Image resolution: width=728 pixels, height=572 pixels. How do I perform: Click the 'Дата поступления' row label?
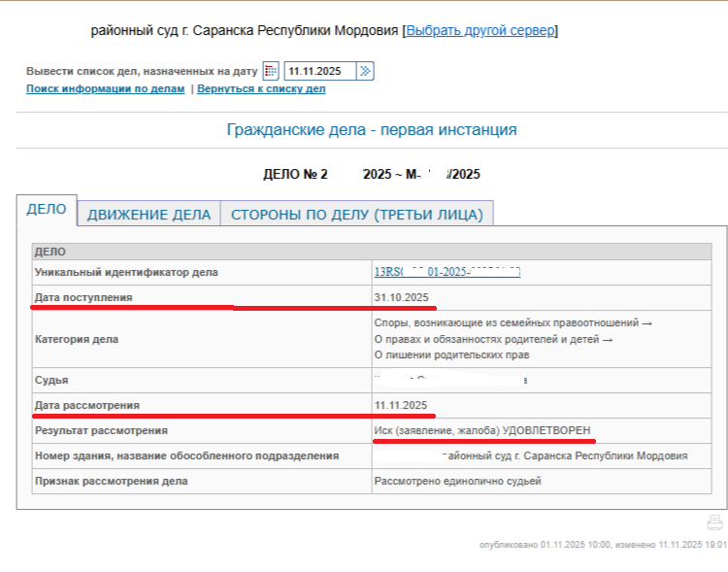tap(83, 297)
